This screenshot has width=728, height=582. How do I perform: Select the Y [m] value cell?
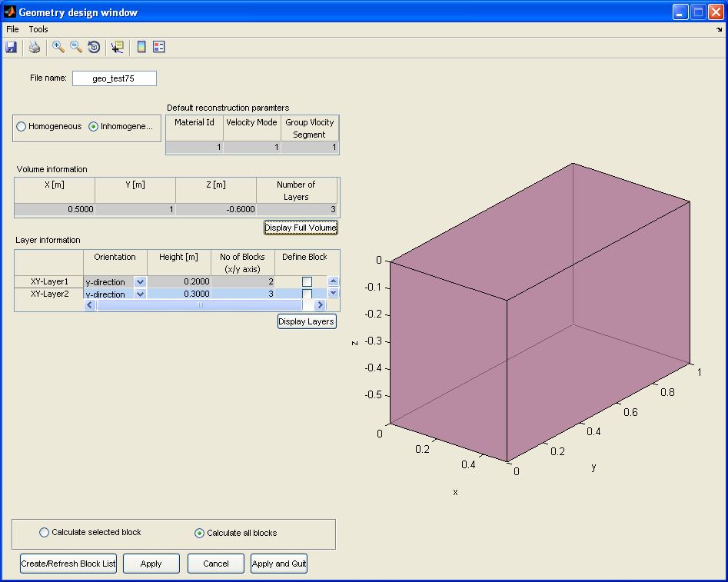click(135, 209)
